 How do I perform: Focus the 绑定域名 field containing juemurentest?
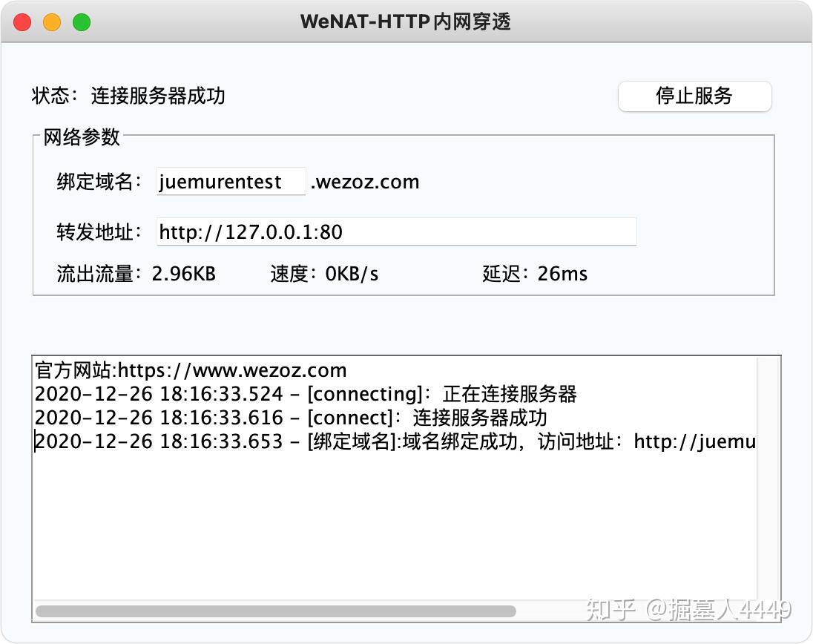231,182
